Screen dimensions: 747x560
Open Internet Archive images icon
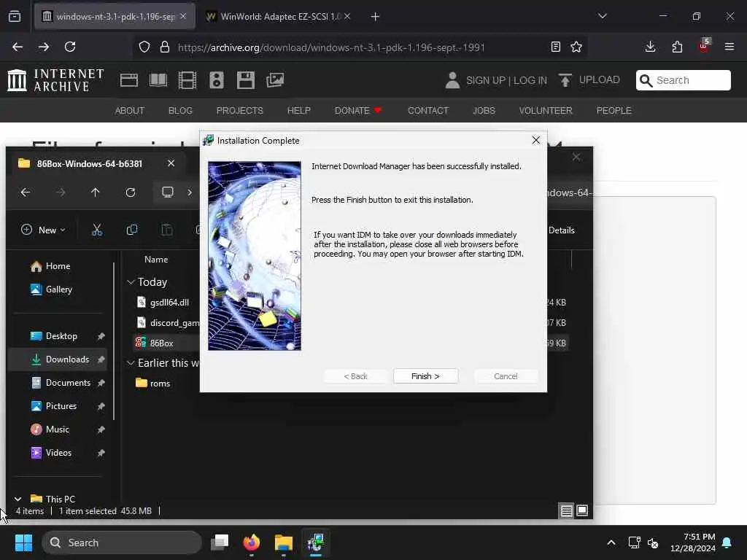click(x=275, y=80)
